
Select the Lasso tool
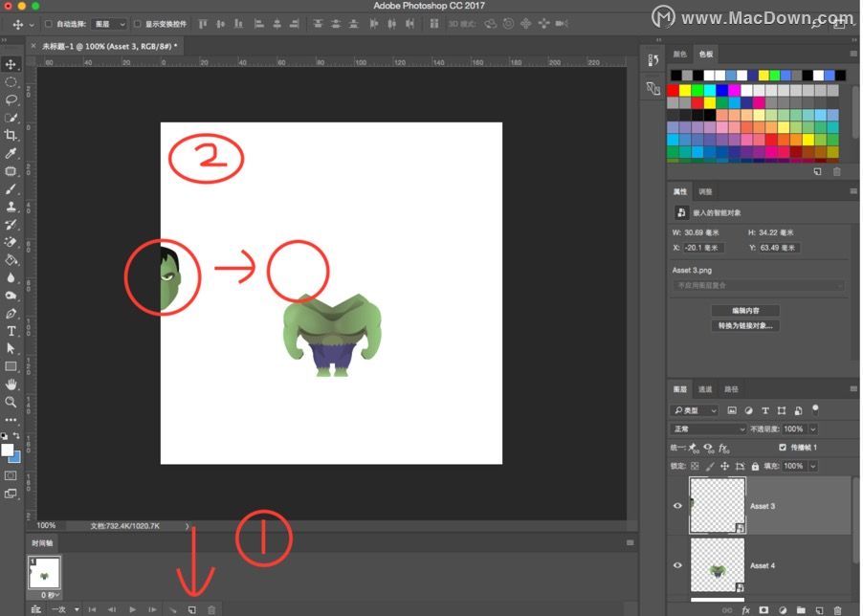click(11, 99)
